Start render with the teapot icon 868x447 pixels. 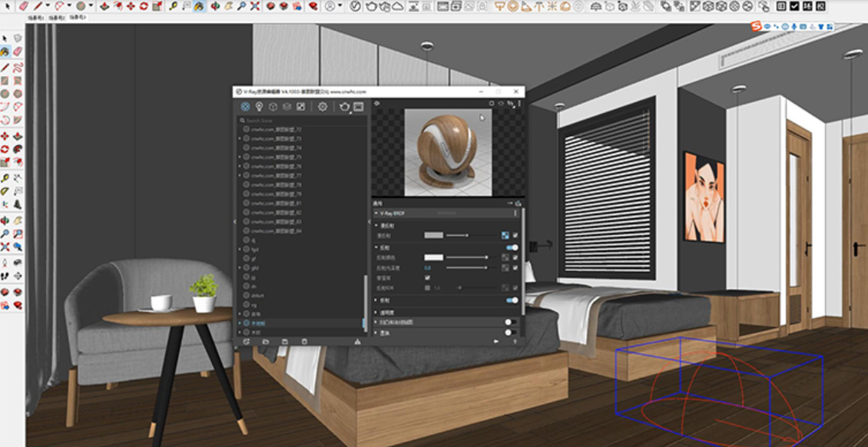344,107
